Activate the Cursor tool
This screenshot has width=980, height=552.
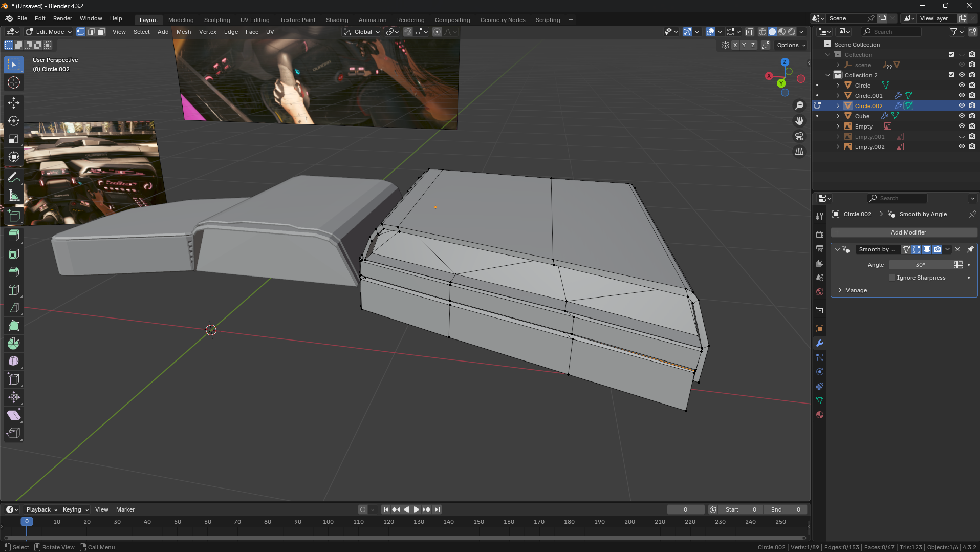point(14,82)
